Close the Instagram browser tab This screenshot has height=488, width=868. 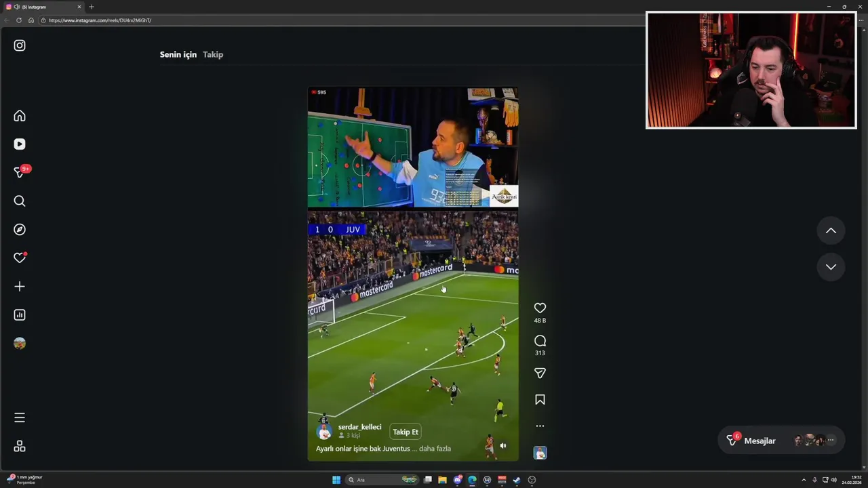79,7
